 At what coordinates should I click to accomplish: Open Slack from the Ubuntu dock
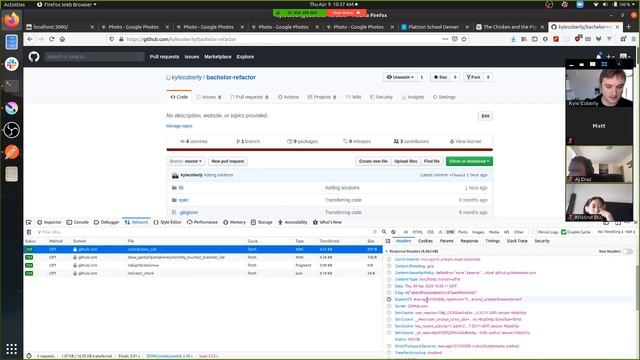coord(11,64)
